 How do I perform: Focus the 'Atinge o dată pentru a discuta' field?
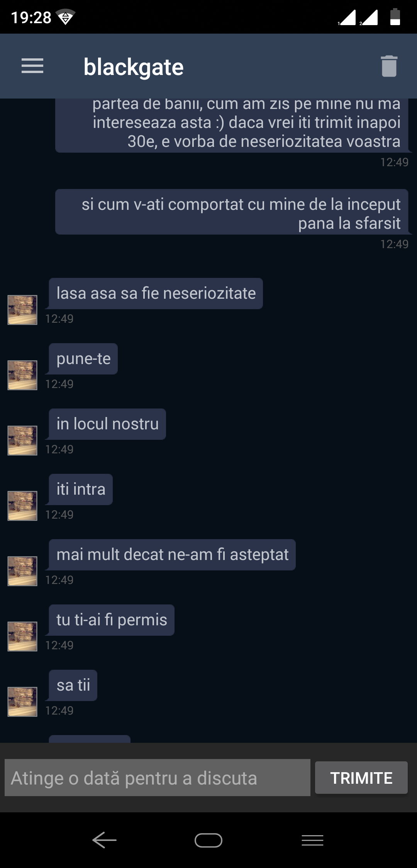coord(158,778)
